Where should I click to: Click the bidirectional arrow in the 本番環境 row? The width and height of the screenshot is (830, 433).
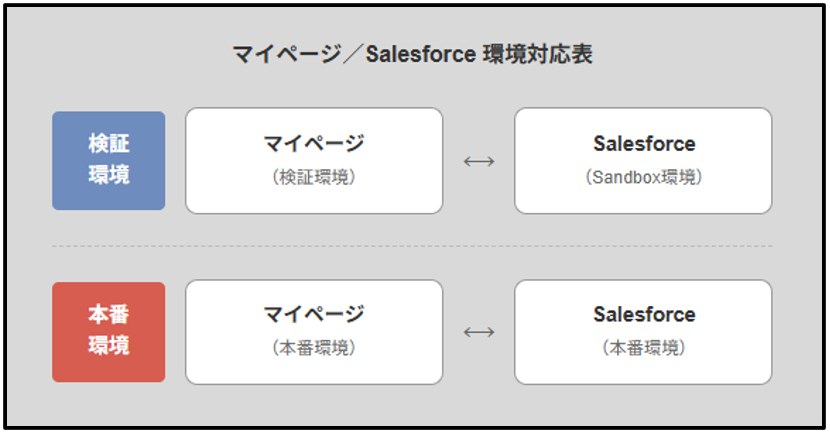click(x=479, y=332)
